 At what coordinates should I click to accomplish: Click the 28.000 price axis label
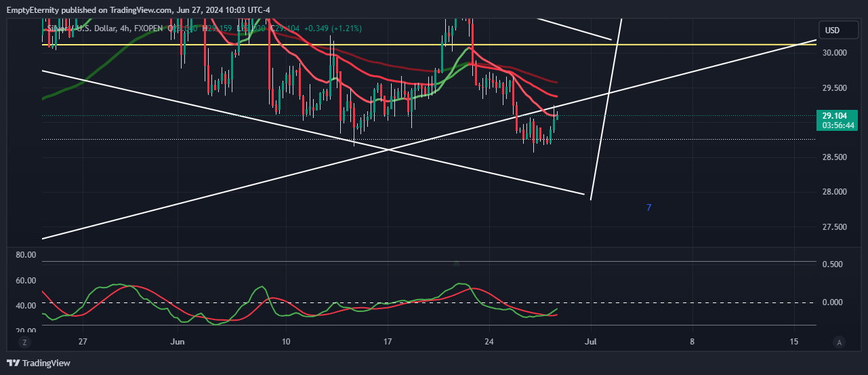click(834, 192)
